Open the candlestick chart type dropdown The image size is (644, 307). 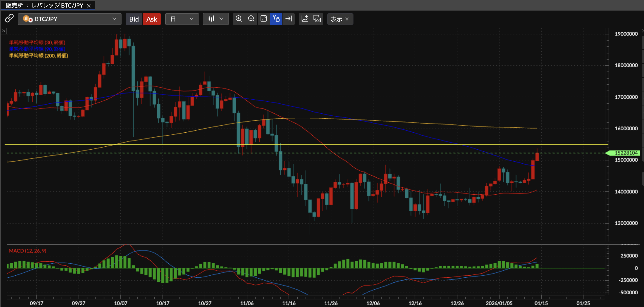click(x=215, y=19)
